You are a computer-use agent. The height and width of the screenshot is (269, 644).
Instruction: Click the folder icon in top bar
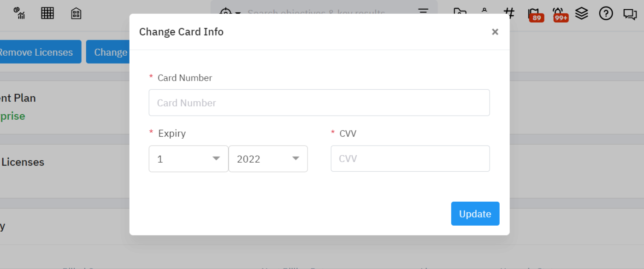tap(459, 12)
